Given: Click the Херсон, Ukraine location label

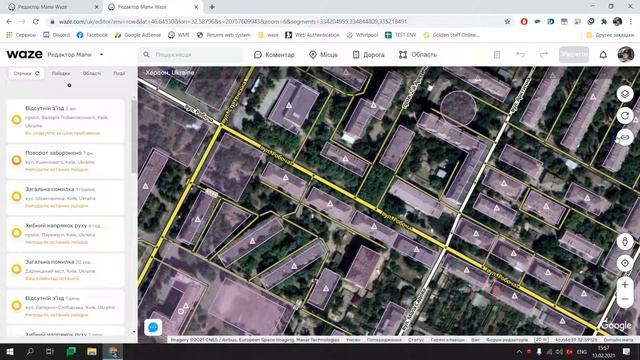Looking at the screenshot, I should coord(170,73).
